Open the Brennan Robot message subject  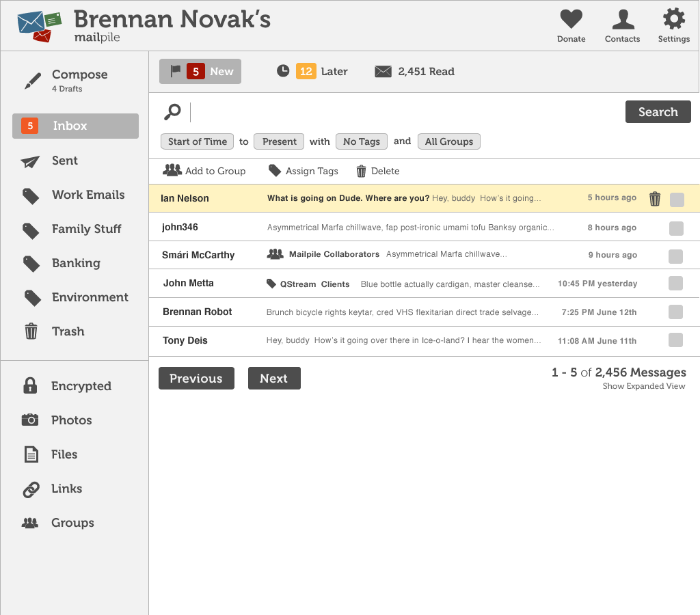coord(402,312)
